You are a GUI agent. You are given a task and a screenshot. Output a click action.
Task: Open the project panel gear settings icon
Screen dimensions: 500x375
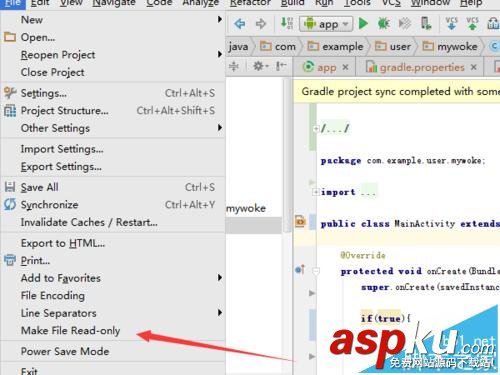coord(260,66)
